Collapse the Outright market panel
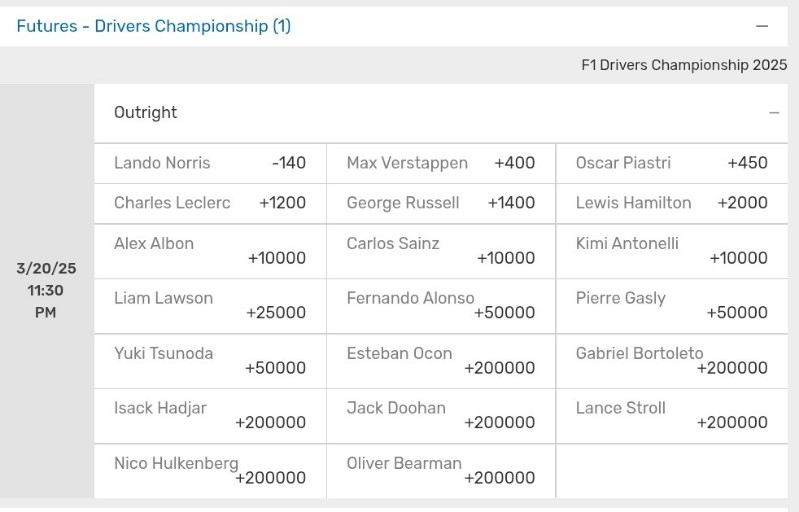This screenshot has height=512, width=799. [774, 113]
